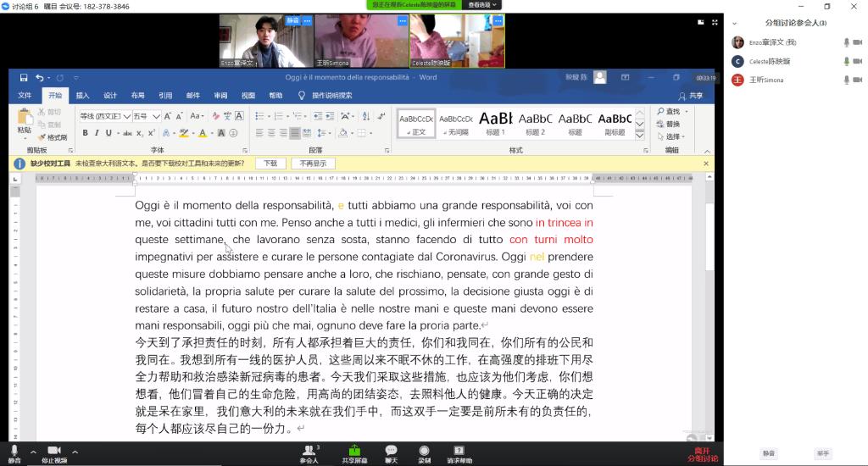Open the view options dropdown at top
Screen dimensions: 868x466
482,5
